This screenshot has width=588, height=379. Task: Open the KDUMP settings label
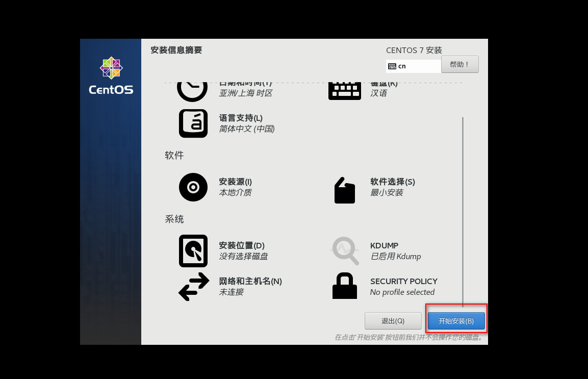[385, 246]
